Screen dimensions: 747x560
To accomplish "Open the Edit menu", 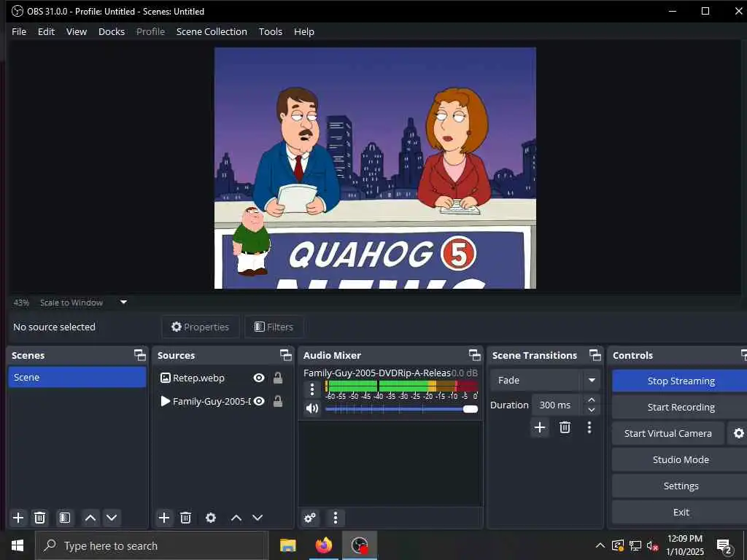I will click(x=46, y=31).
